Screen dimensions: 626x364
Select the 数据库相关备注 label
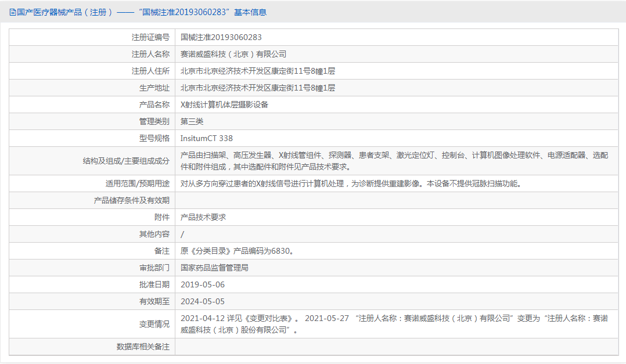pos(143,347)
